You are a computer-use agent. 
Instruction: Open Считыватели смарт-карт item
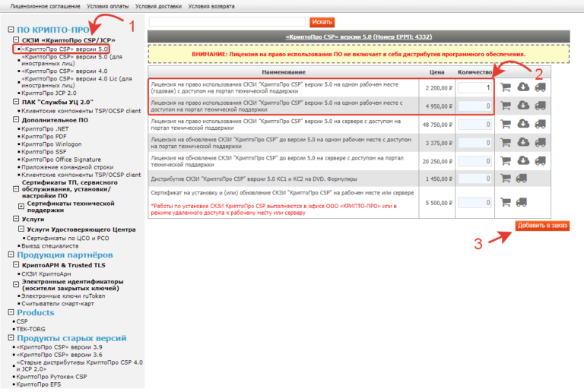tap(58, 304)
